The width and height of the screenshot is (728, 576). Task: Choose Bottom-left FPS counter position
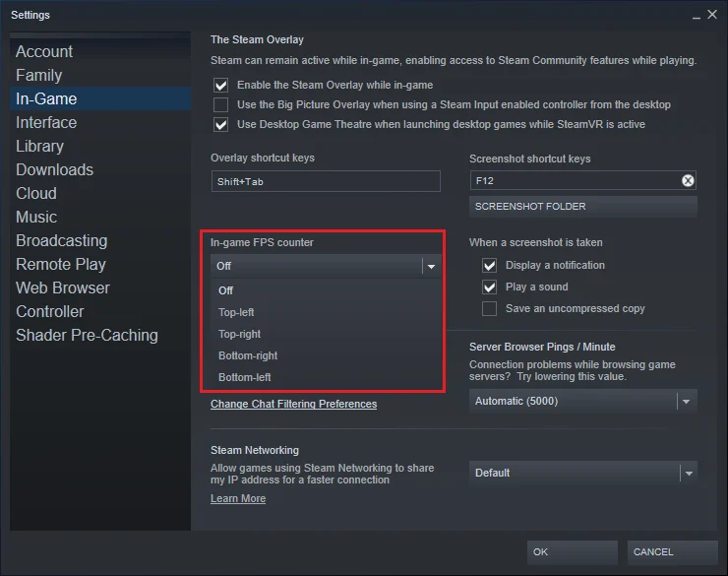(326, 377)
